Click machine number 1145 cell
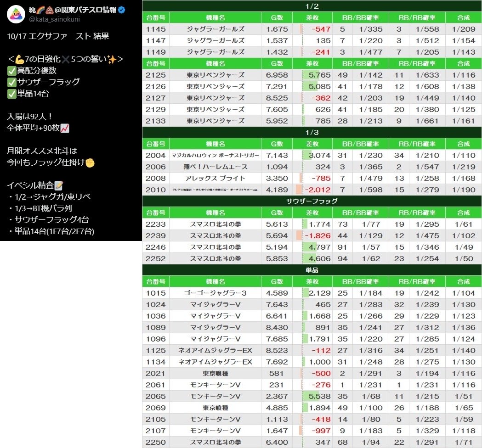Image resolution: width=482 pixels, height=448 pixels. pos(156,29)
